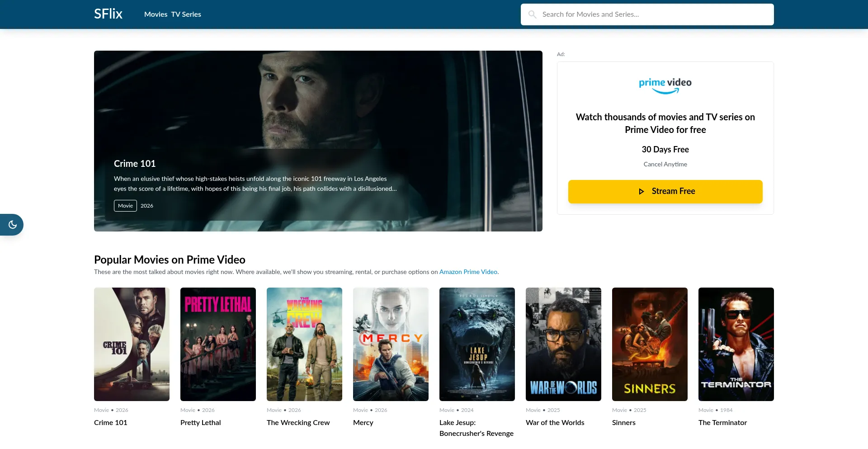This screenshot has height=449, width=868.
Task: Click the Mercy title text
Action: click(x=363, y=423)
